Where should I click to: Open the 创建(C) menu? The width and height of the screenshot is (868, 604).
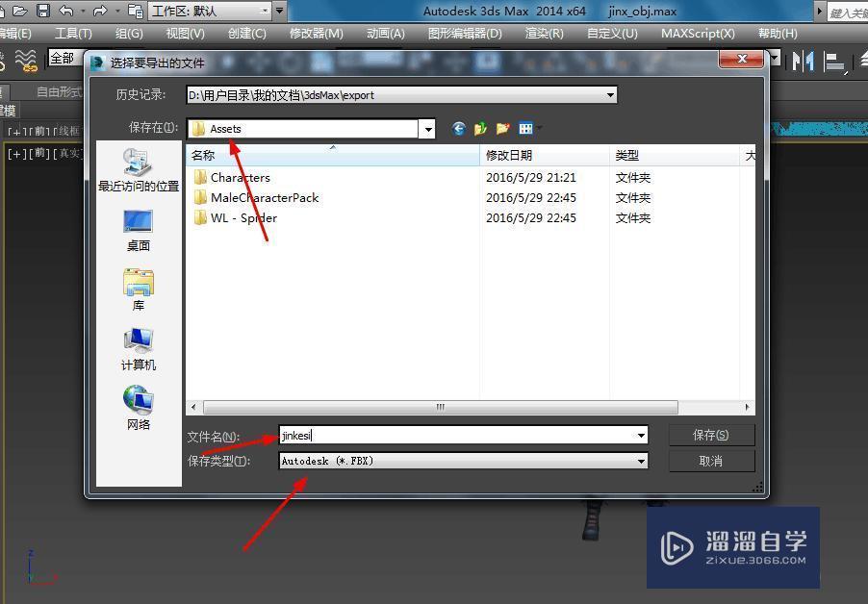(x=247, y=34)
